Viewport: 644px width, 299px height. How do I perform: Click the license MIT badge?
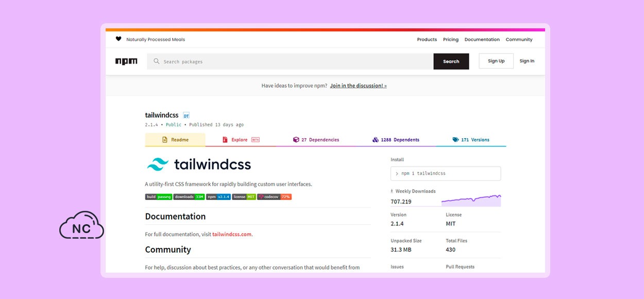point(244,197)
